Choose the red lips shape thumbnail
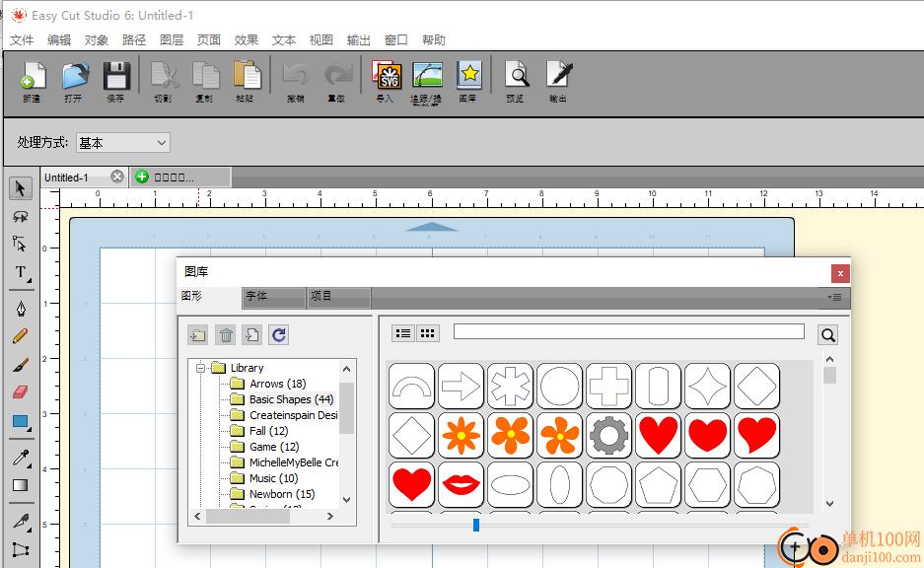The width and height of the screenshot is (924, 568). pos(461,485)
